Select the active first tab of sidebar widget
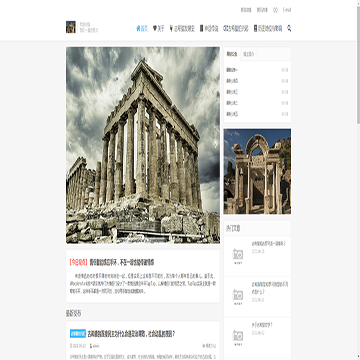 pyautogui.click(x=232, y=54)
